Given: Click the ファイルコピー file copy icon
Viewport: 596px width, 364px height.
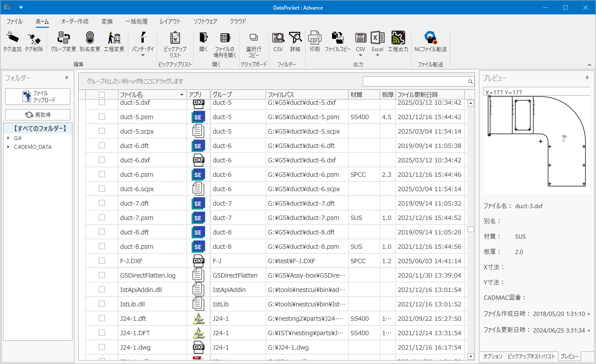Looking at the screenshot, I should click(337, 38).
